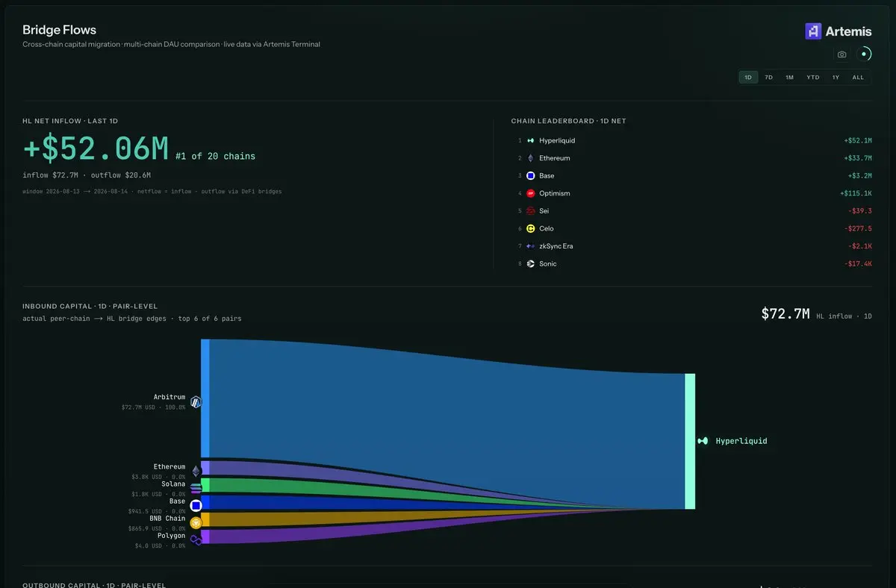Switch to the YTD time range
Viewport: 896px width, 588px height.
(x=812, y=77)
